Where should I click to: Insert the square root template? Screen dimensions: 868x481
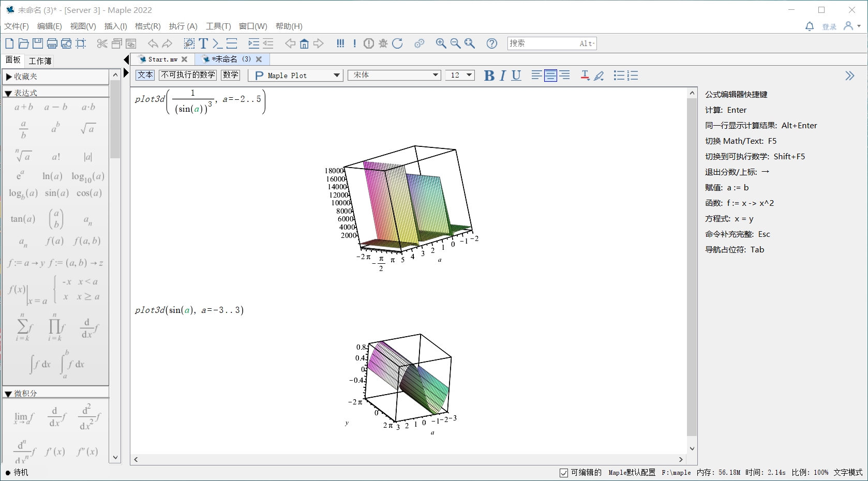pos(87,128)
